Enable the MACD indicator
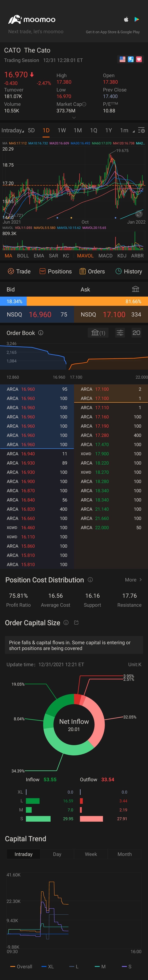Viewport: 148px width, 980px height. click(x=106, y=256)
